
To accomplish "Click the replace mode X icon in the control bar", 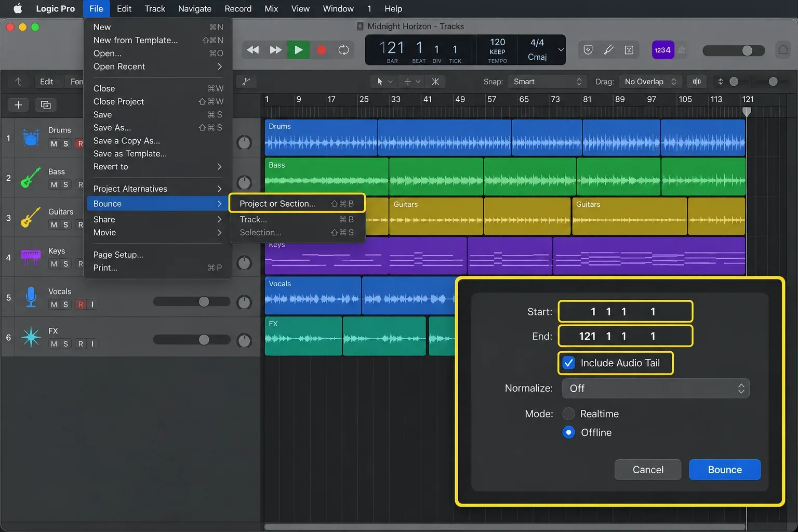I will 629,50.
